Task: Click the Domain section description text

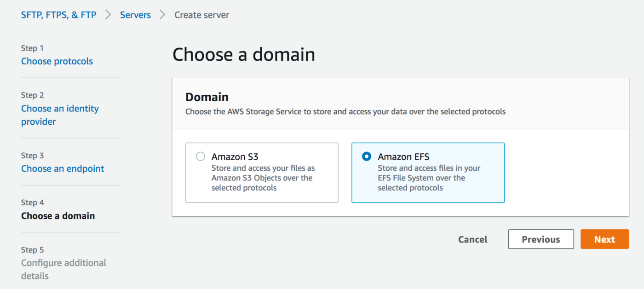Action: coord(345,111)
